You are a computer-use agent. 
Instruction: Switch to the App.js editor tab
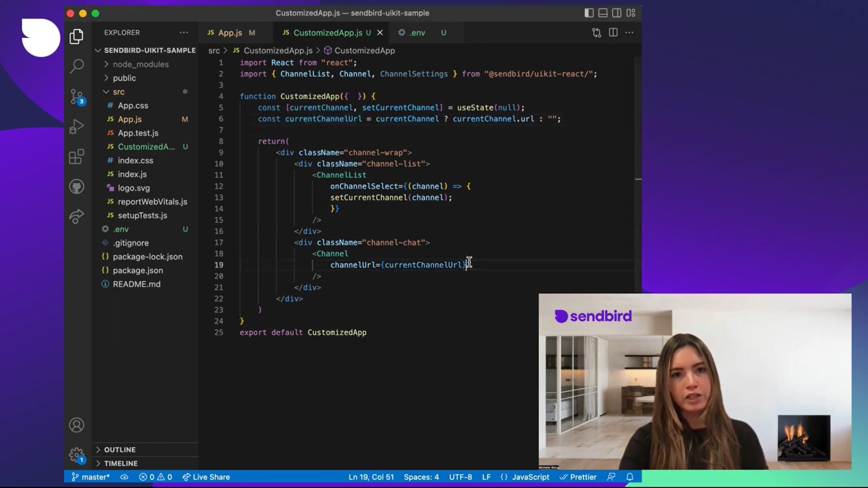[230, 33]
